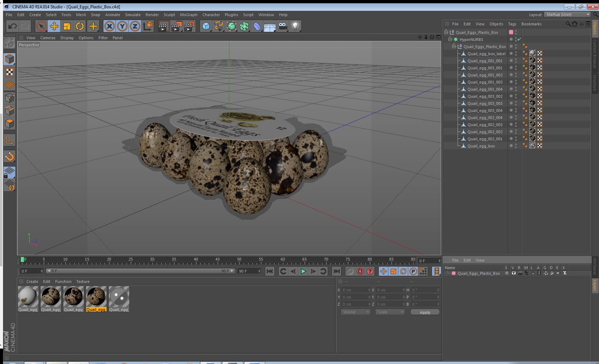Viewport: 599px width, 364px height.
Task: Toggle HyperNURBS green enable checkmark
Action: [519, 39]
